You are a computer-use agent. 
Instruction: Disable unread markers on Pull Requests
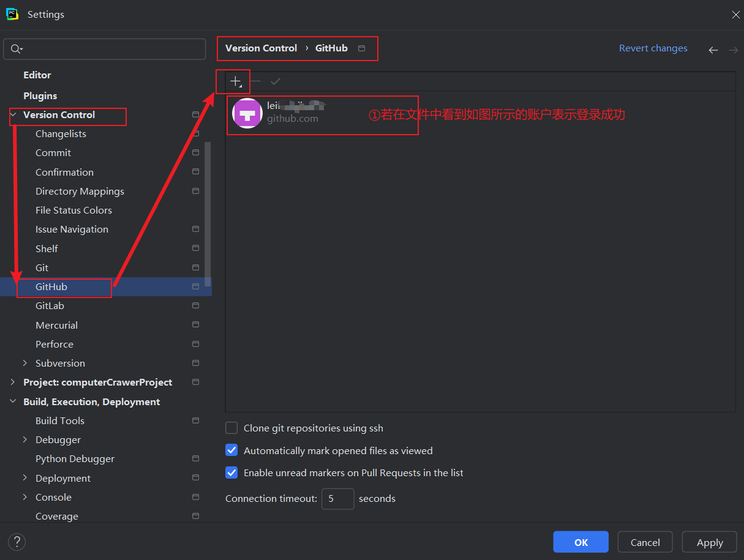coord(231,472)
